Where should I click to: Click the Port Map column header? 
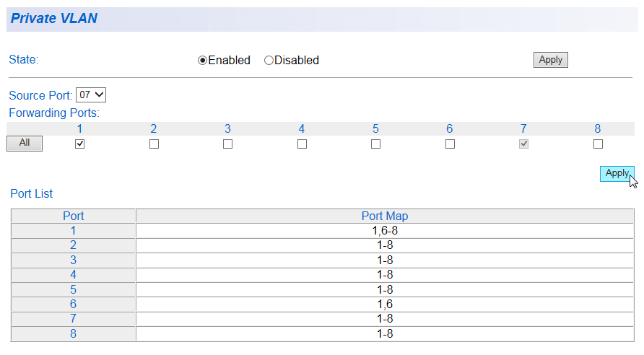[384, 216]
